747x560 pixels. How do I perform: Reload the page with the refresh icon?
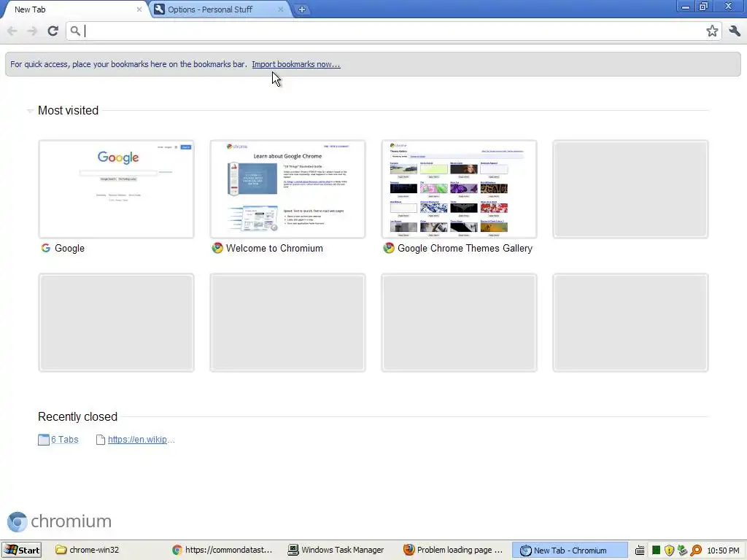pos(53,31)
